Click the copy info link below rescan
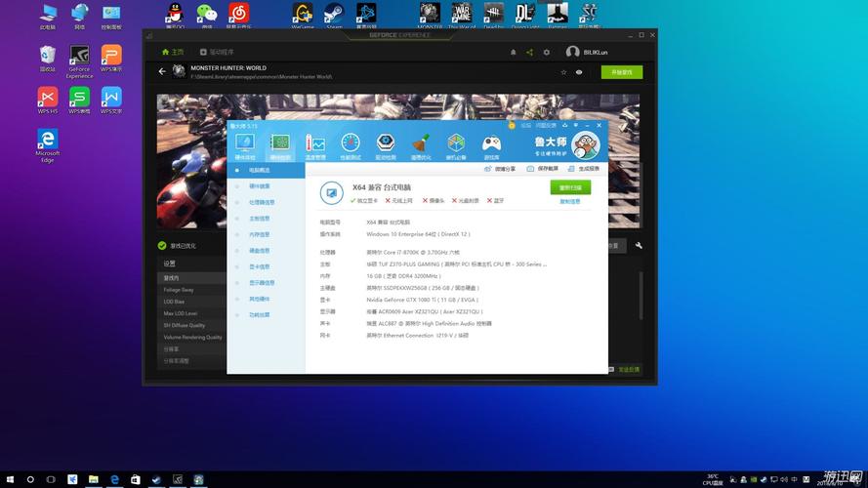The height and width of the screenshot is (488, 868). (570, 201)
